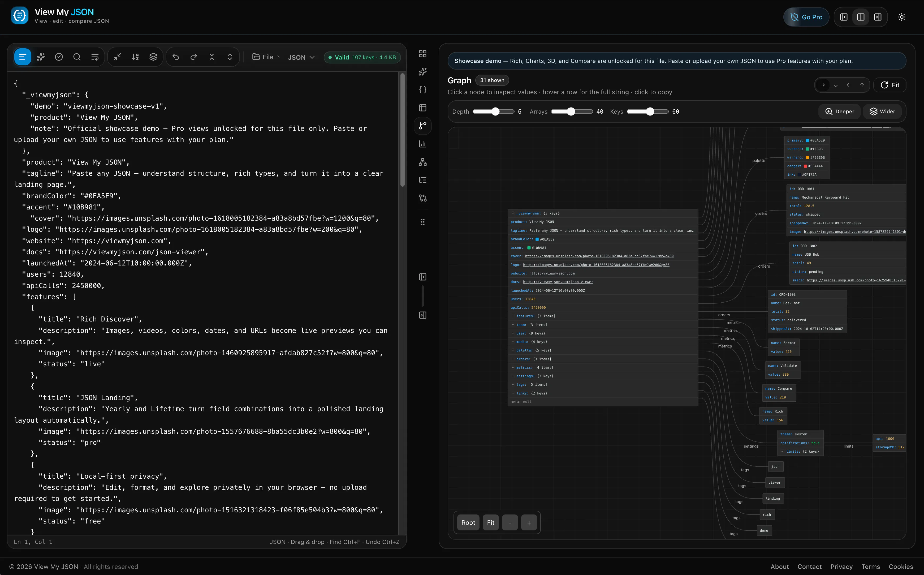Switch to split two-panel layout
Screen dimensions: 924x575
861,17
